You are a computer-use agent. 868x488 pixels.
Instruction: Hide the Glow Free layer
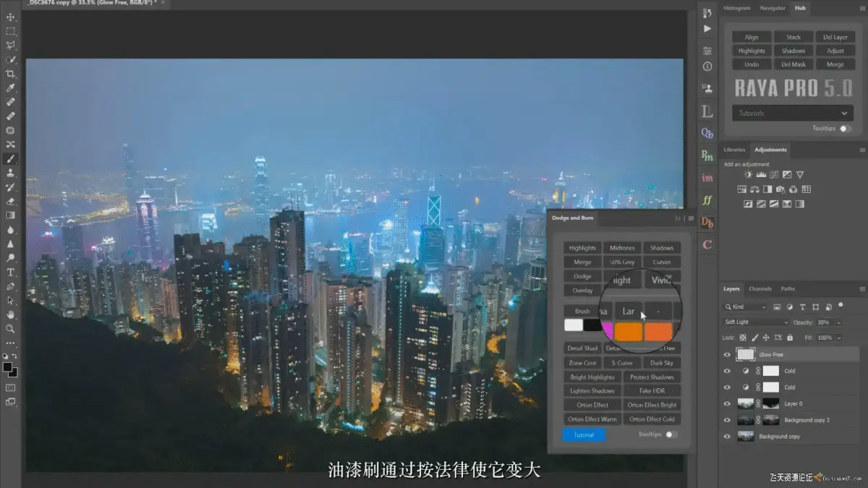coord(727,354)
